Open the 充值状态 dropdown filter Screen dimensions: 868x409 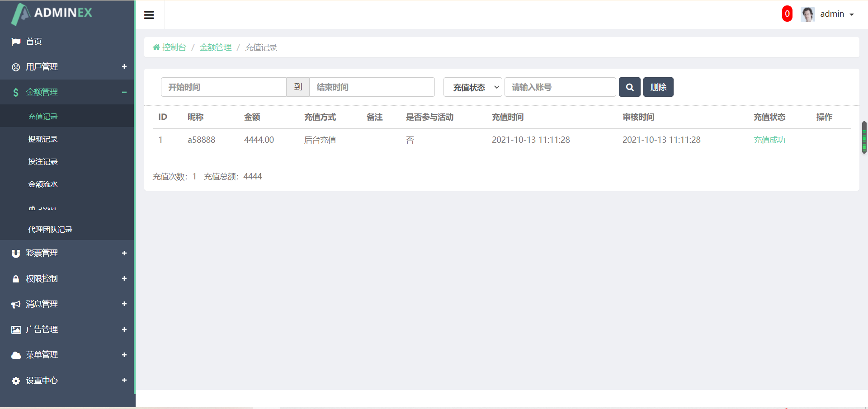tap(472, 87)
